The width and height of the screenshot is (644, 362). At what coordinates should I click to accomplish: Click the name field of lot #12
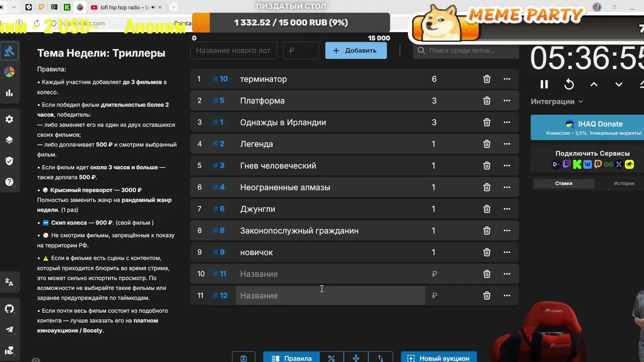click(330, 296)
